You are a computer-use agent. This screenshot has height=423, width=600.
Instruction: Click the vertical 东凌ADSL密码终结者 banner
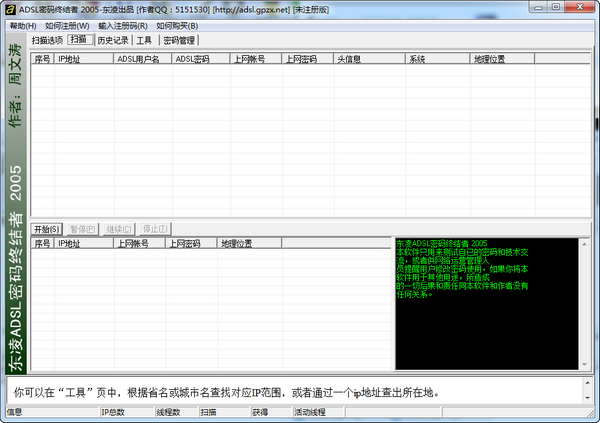[16, 204]
